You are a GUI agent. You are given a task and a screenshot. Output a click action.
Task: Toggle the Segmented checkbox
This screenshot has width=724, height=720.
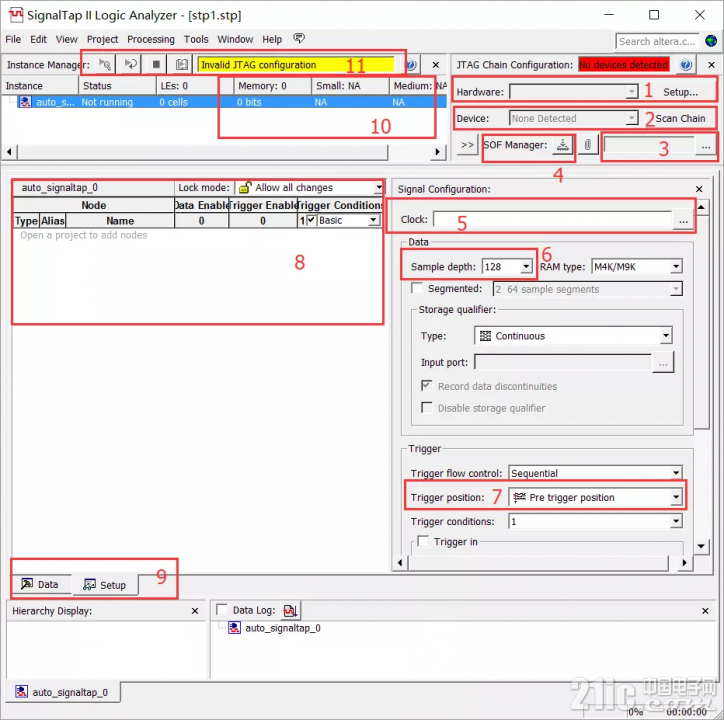pyautogui.click(x=417, y=288)
